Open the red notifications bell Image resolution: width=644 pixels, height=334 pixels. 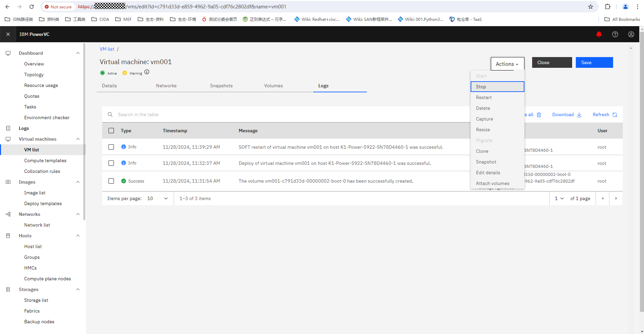pyautogui.click(x=599, y=34)
